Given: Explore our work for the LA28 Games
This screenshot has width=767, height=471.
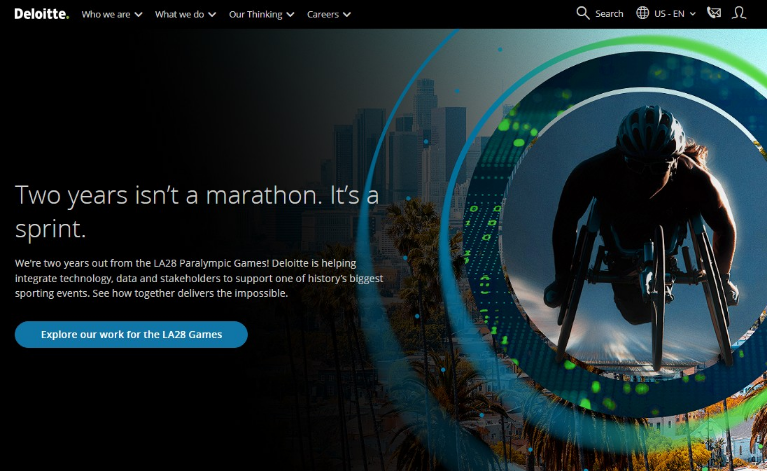Looking at the screenshot, I should (131, 335).
